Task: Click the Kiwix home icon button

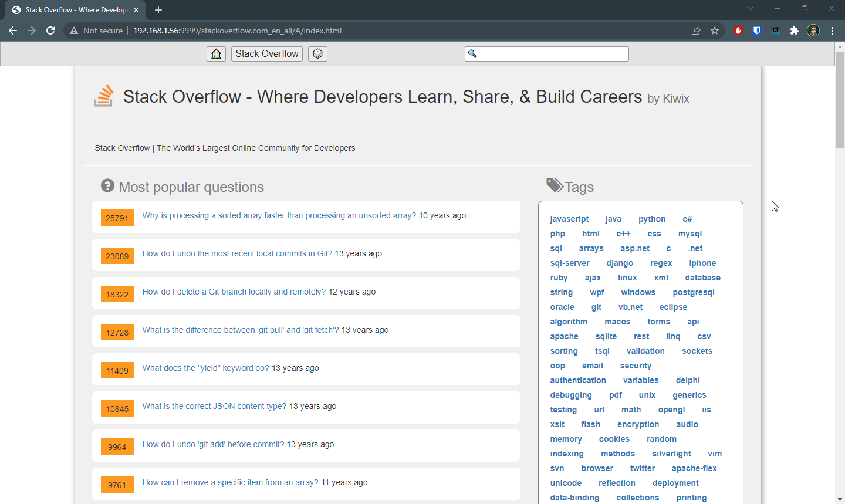Action: click(216, 54)
